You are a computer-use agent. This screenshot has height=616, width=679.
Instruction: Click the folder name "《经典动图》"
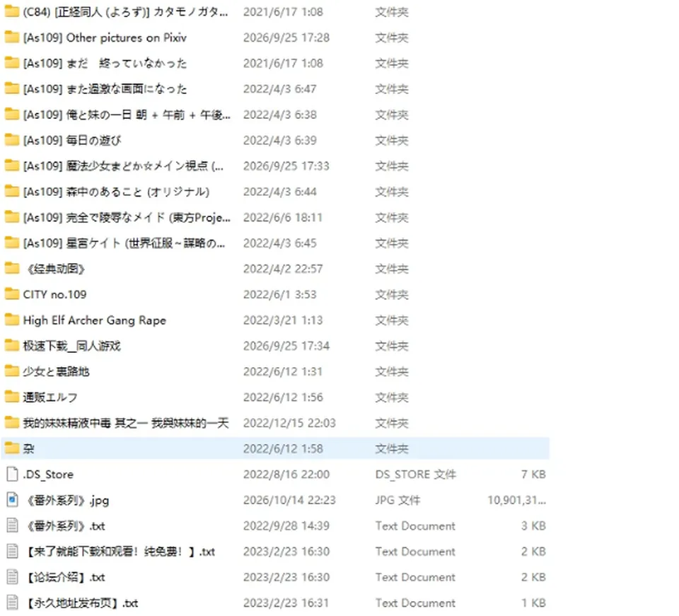(54, 269)
